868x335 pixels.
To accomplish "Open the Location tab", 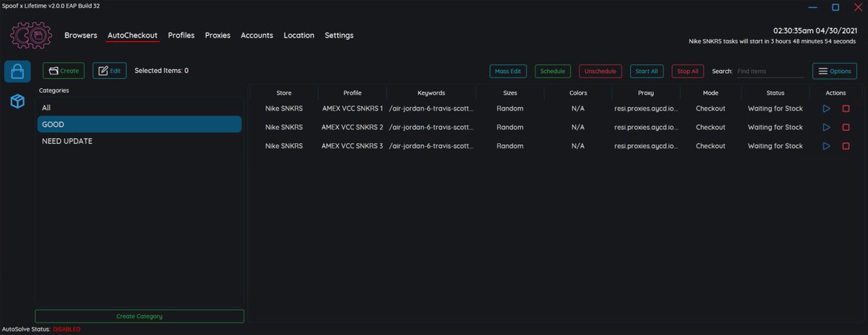I will click(299, 35).
